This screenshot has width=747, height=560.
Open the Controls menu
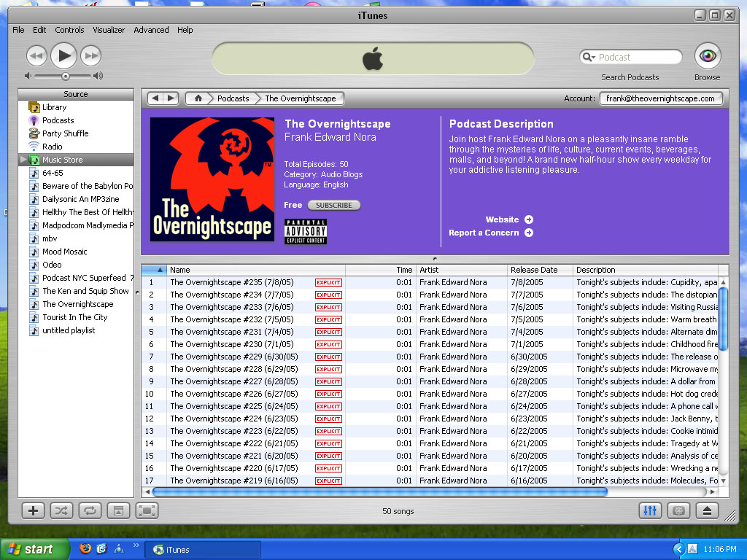click(x=69, y=30)
